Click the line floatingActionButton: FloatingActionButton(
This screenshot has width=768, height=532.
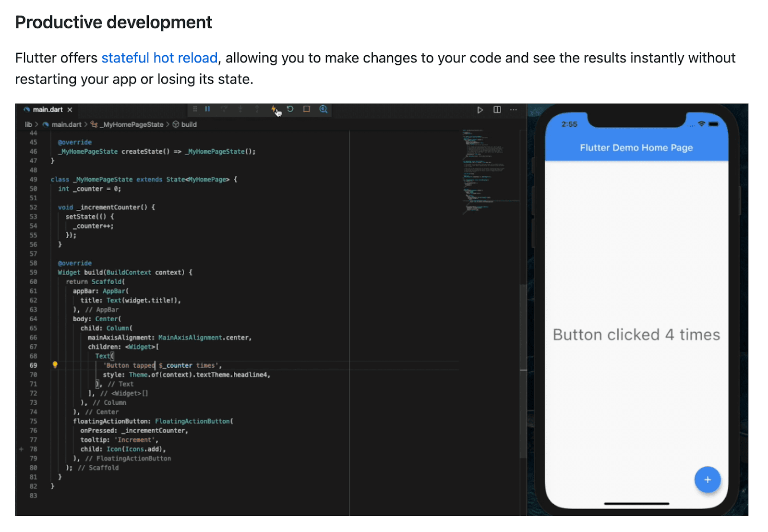tap(153, 422)
